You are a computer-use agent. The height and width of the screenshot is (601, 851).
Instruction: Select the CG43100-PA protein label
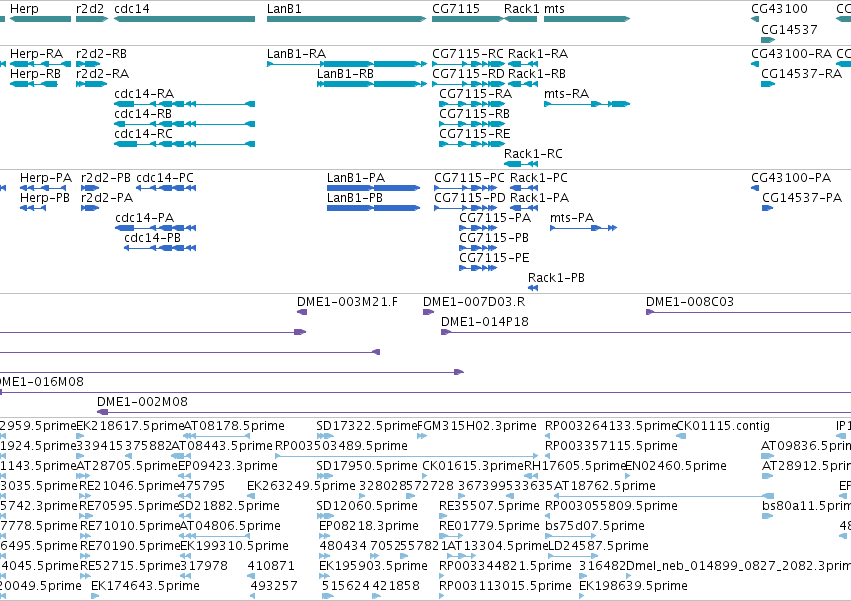[x=791, y=178]
